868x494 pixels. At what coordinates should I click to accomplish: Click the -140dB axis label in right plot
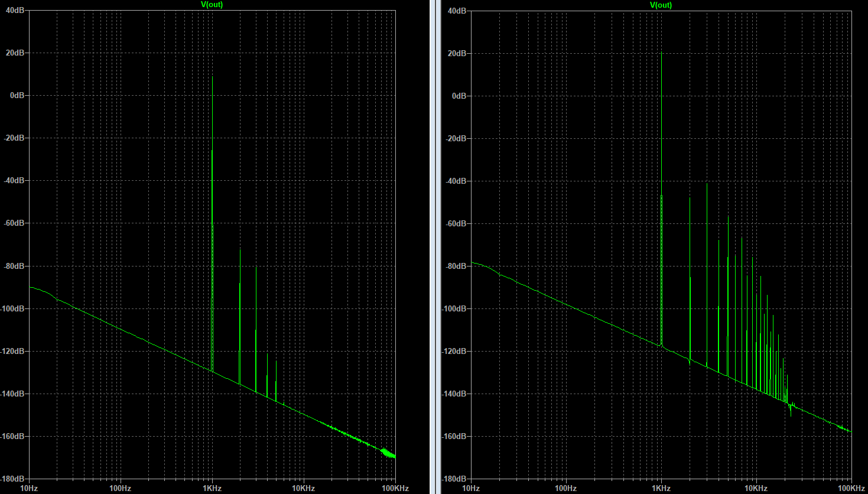454,394
